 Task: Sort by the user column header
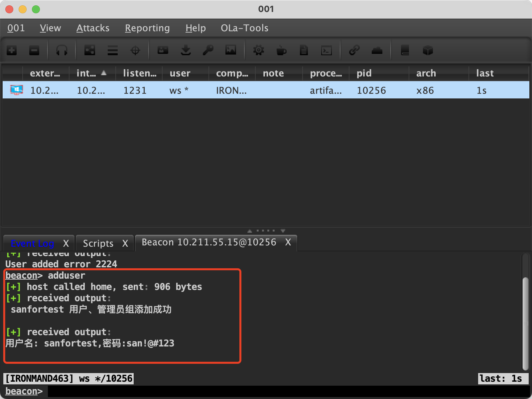[x=186, y=73]
